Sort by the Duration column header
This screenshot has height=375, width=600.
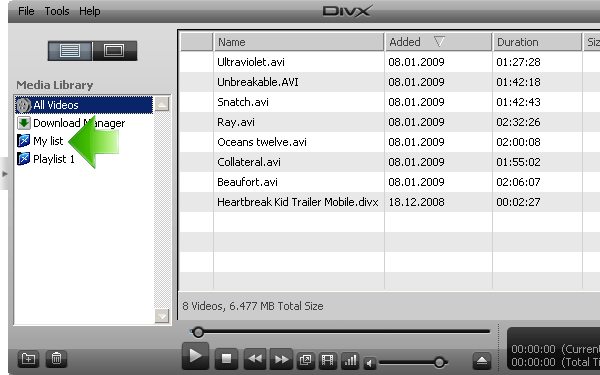tap(537, 42)
